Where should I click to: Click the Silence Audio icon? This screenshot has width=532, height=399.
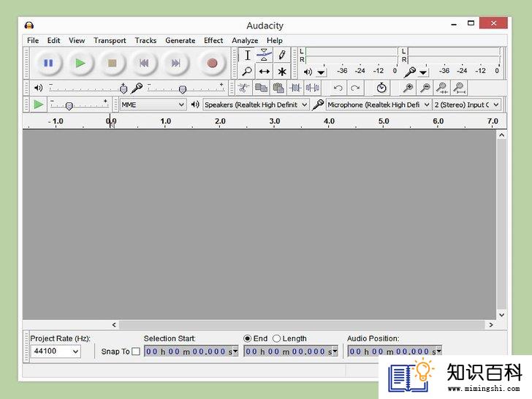(x=313, y=88)
